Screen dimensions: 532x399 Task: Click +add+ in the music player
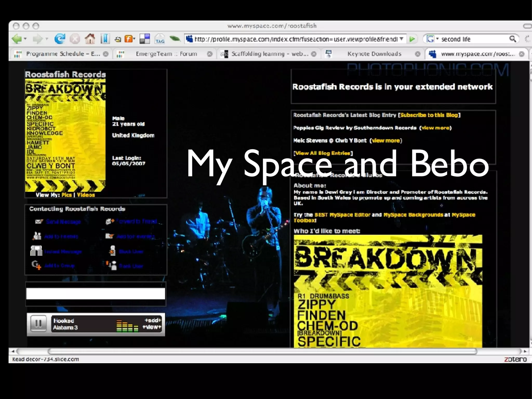(153, 320)
